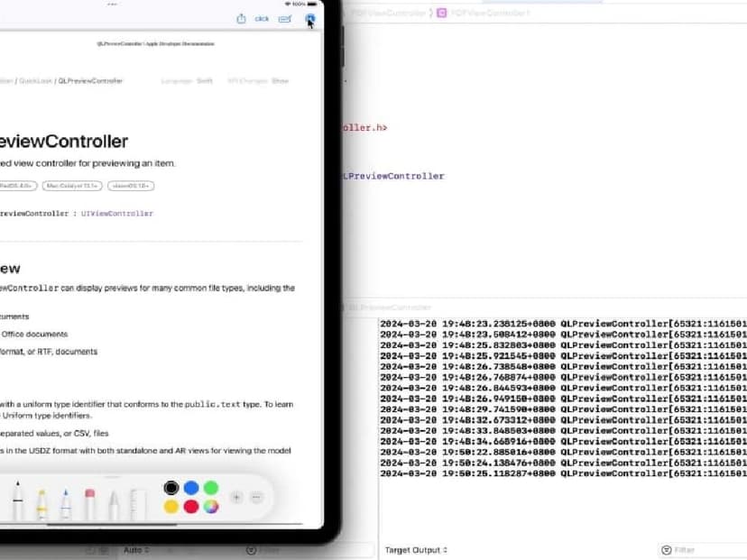Click QLPreviewController label in debug bar
747x560 pixels.
coord(390,308)
